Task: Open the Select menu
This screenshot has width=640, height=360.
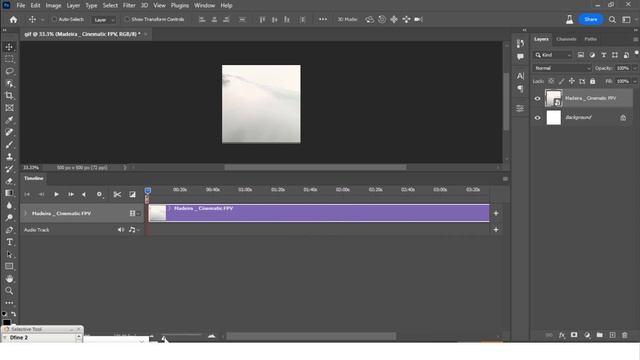Action: [110, 5]
